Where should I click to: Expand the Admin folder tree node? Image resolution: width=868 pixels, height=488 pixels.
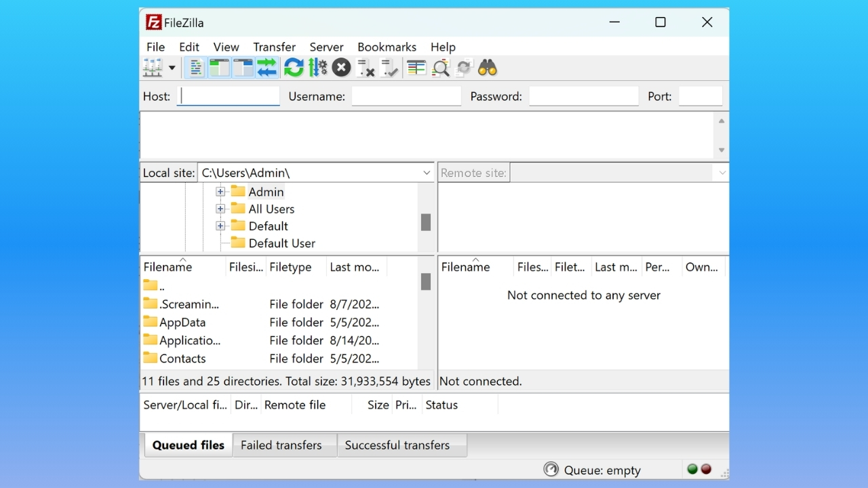click(220, 192)
